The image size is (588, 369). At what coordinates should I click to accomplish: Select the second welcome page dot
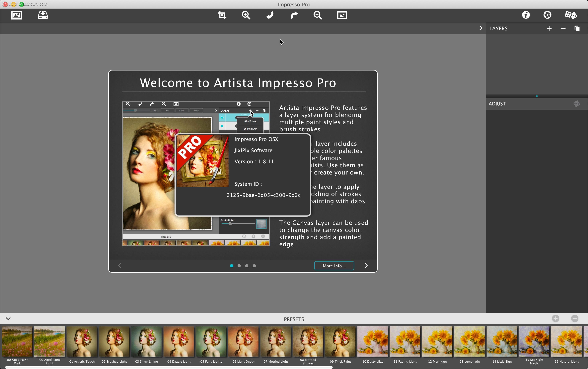click(x=239, y=266)
